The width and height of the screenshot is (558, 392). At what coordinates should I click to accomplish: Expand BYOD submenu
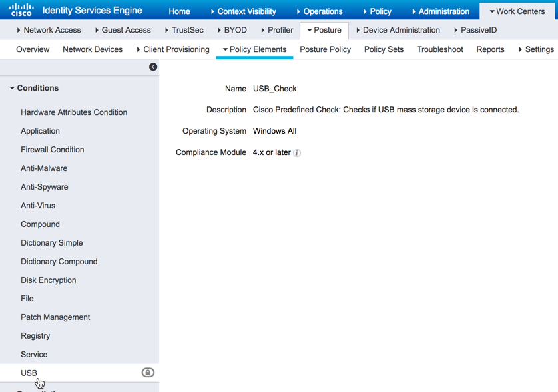tap(232, 30)
